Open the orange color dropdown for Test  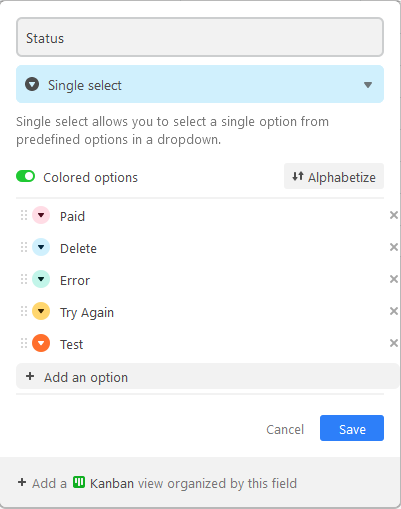click(x=41, y=343)
